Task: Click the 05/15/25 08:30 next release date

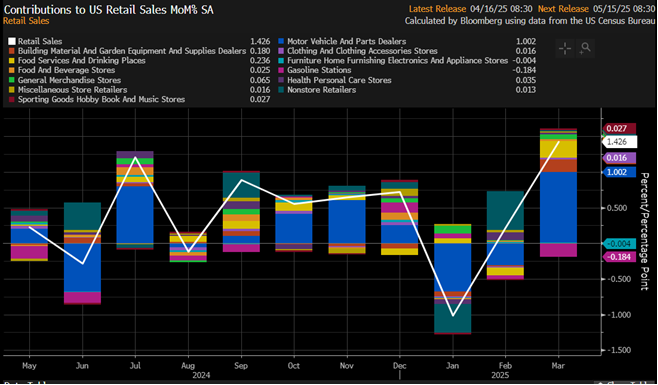Action: click(624, 9)
